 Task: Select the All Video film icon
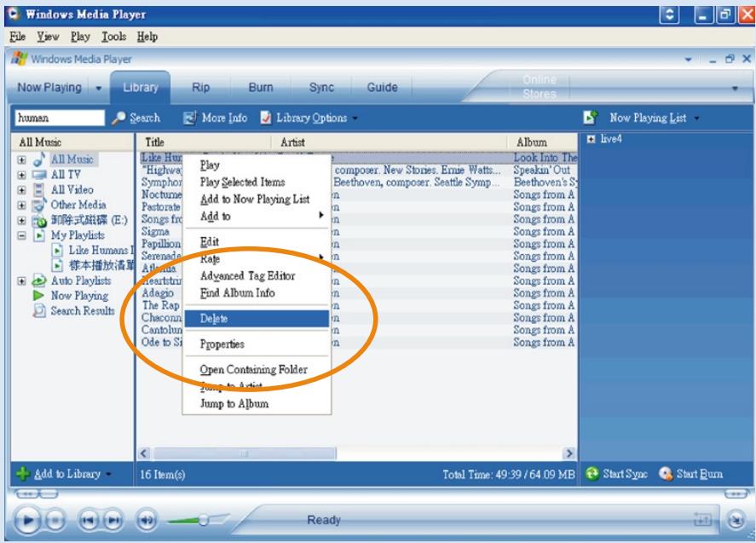point(39,190)
